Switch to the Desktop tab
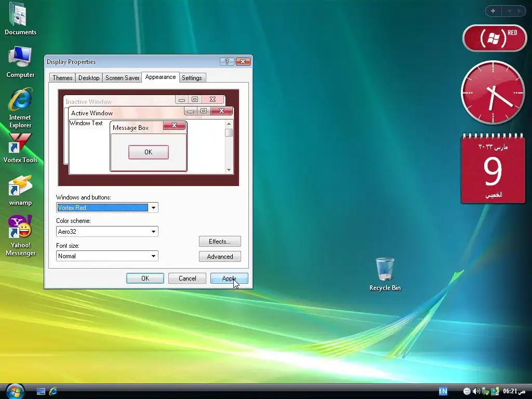 click(89, 78)
